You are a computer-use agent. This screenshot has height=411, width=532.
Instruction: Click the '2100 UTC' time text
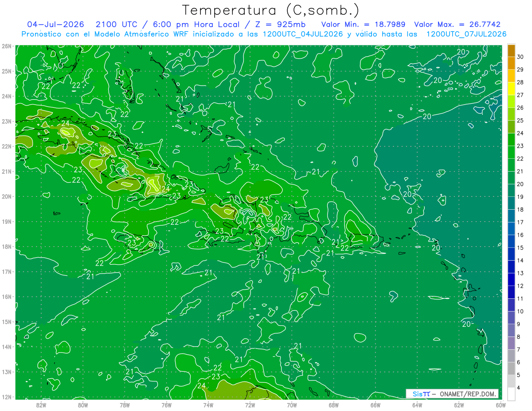(116, 24)
